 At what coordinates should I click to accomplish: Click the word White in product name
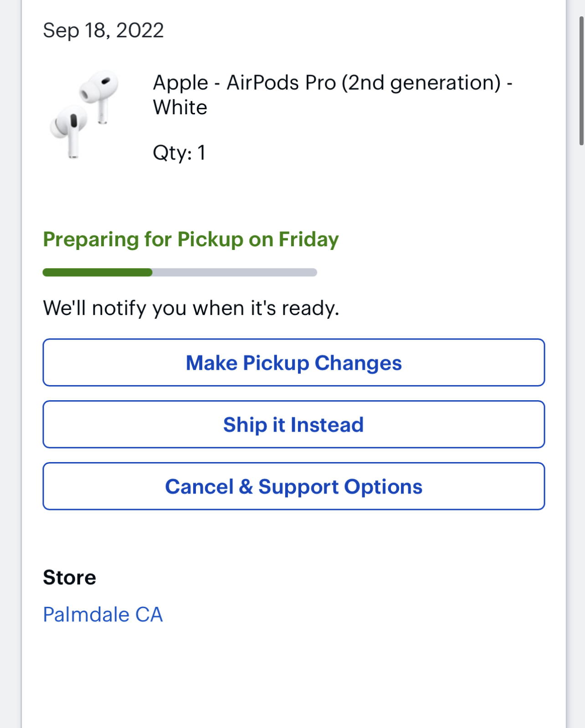(x=180, y=107)
